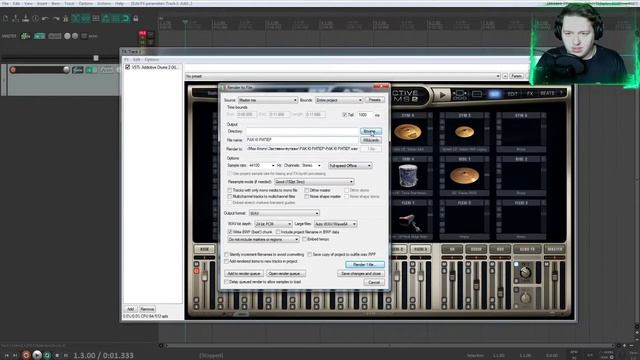Viewport: 640px width, 360px height.
Task: Toggle the lock icon in toolbar
Action: tap(136, 18)
